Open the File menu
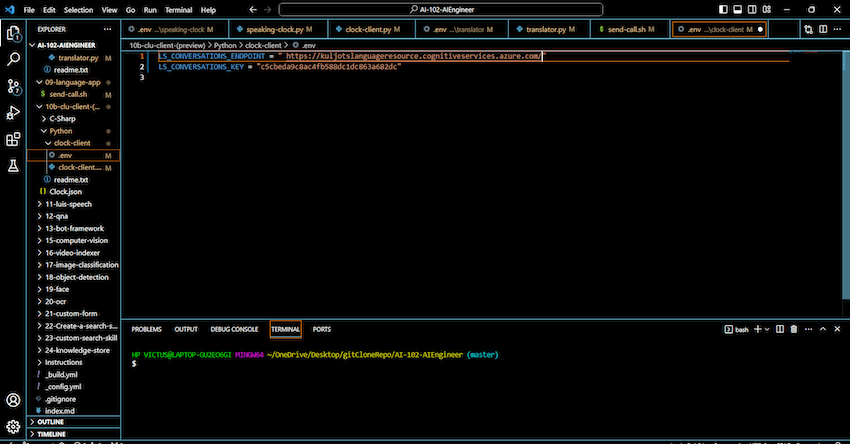The width and height of the screenshot is (850, 444). click(29, 10)
